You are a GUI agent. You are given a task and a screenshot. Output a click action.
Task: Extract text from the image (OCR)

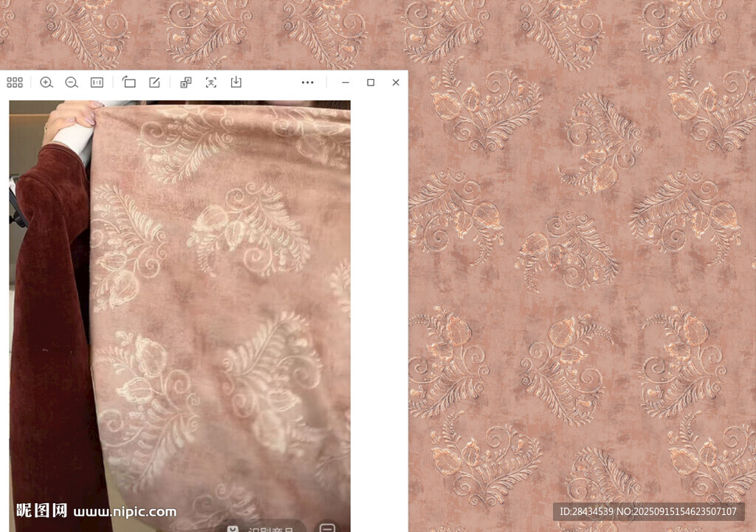click(x=210, y=83)
